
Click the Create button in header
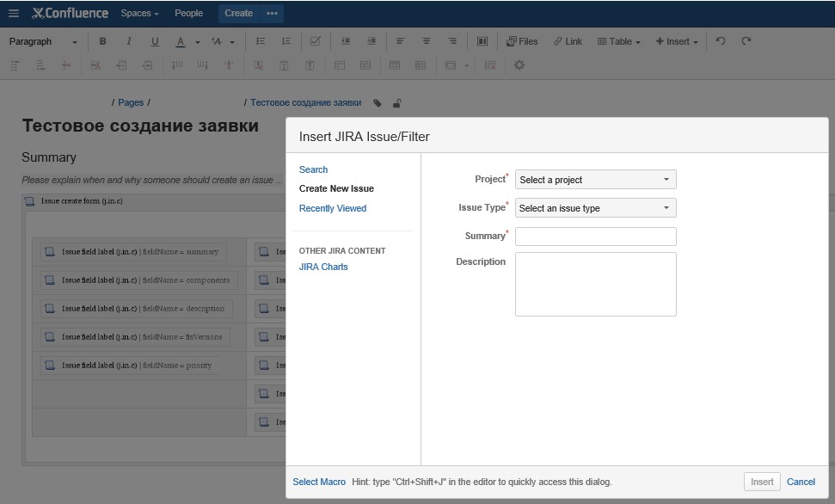click(x=238, y=13)
